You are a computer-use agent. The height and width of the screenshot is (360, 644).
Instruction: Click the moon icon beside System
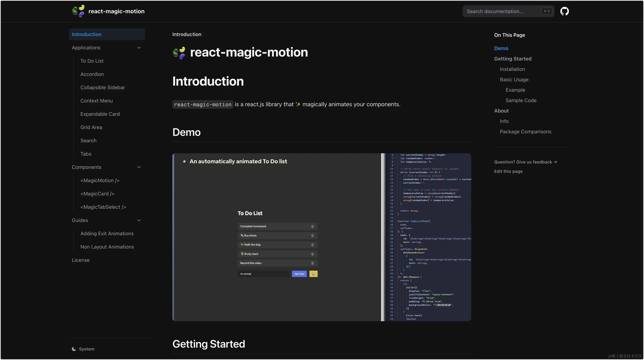pos(74,349)
